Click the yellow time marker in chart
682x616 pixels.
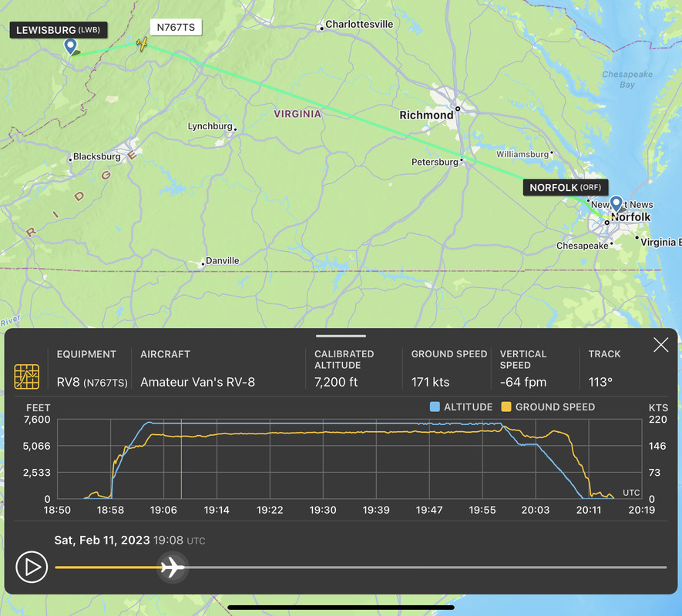pos(181,459)
